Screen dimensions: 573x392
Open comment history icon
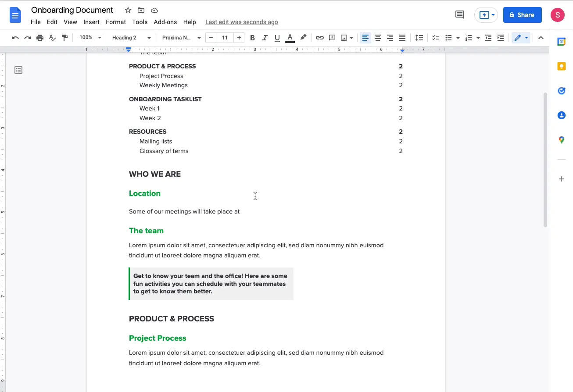tap(460, 15)
